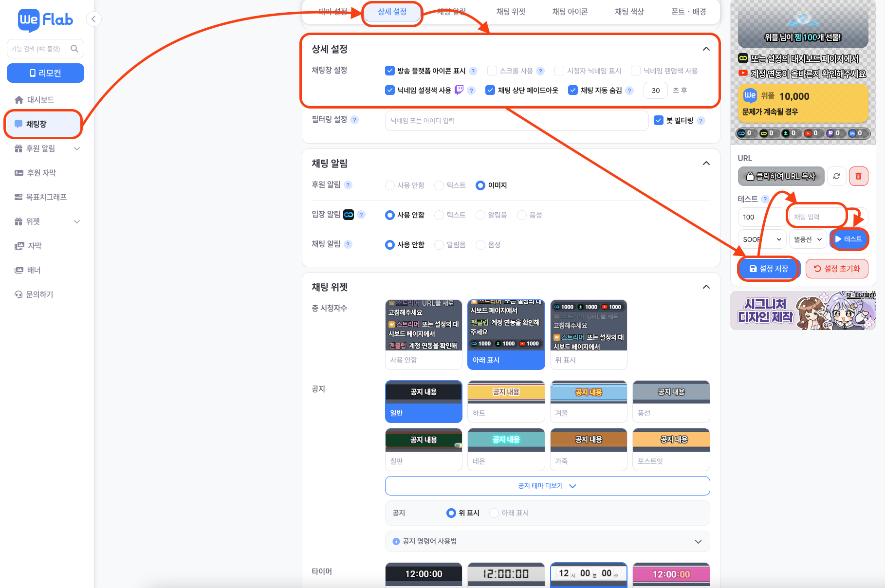This screenshot has height=588, width=885.
Task: Click help icon next to 후원 알림 label
Action: click(348, 185)
